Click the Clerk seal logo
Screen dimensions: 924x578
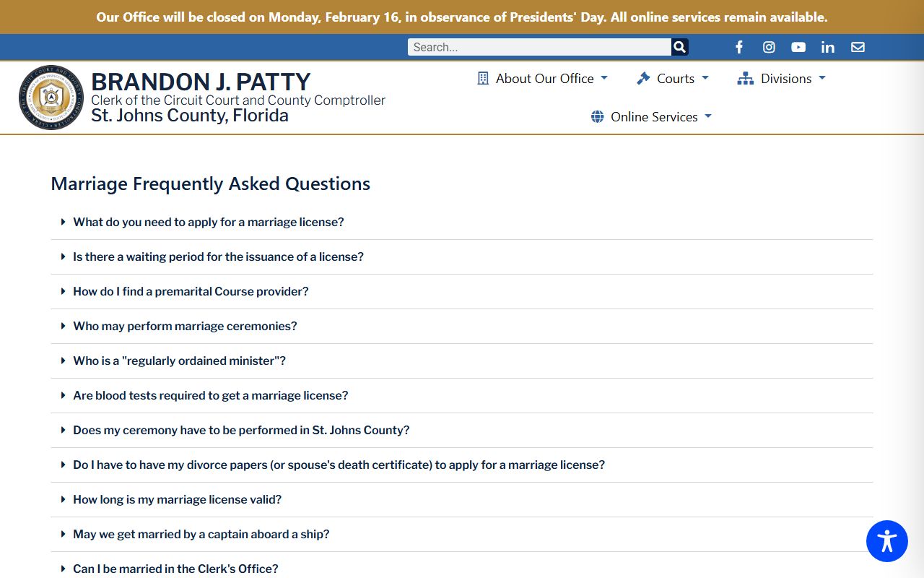(51, 98)
